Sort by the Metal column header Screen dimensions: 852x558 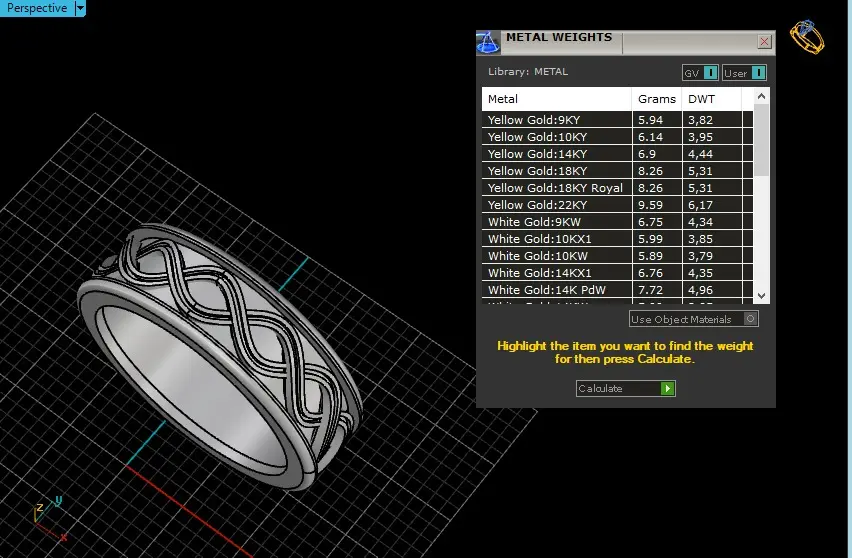click(556, 99)
